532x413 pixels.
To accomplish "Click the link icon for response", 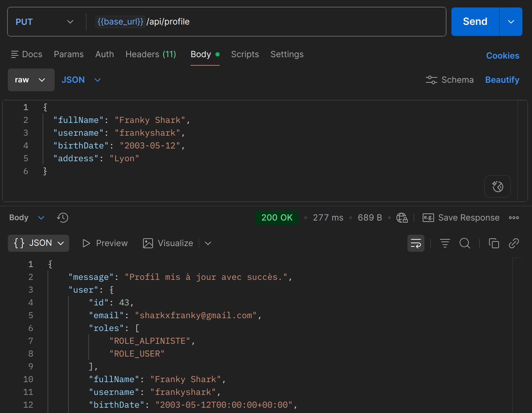I will point(514,243).
